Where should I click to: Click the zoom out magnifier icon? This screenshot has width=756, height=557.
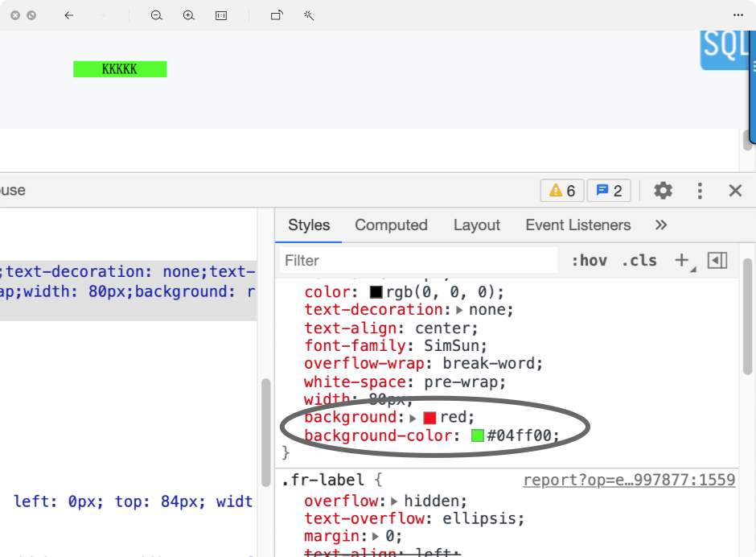156,15
